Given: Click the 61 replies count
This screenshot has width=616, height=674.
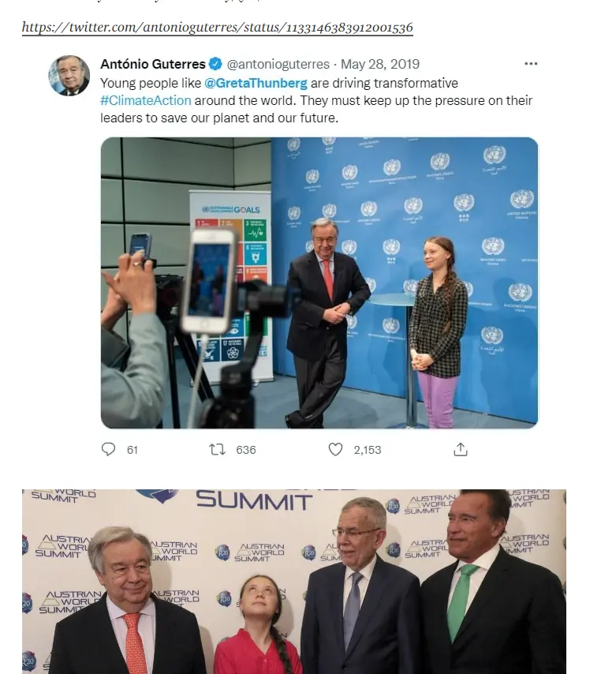Looking at the screenshot, I should point(133,450).
